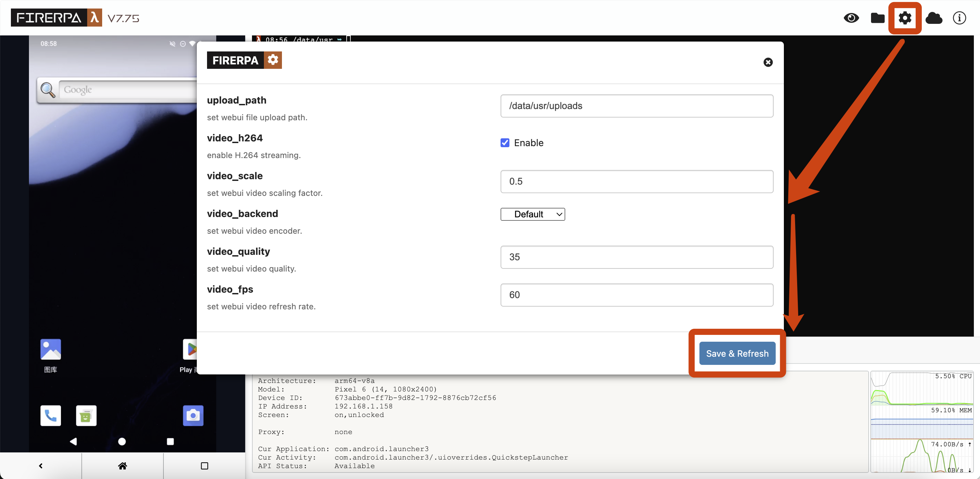Click the upload_path input field

tap(636, 106)
